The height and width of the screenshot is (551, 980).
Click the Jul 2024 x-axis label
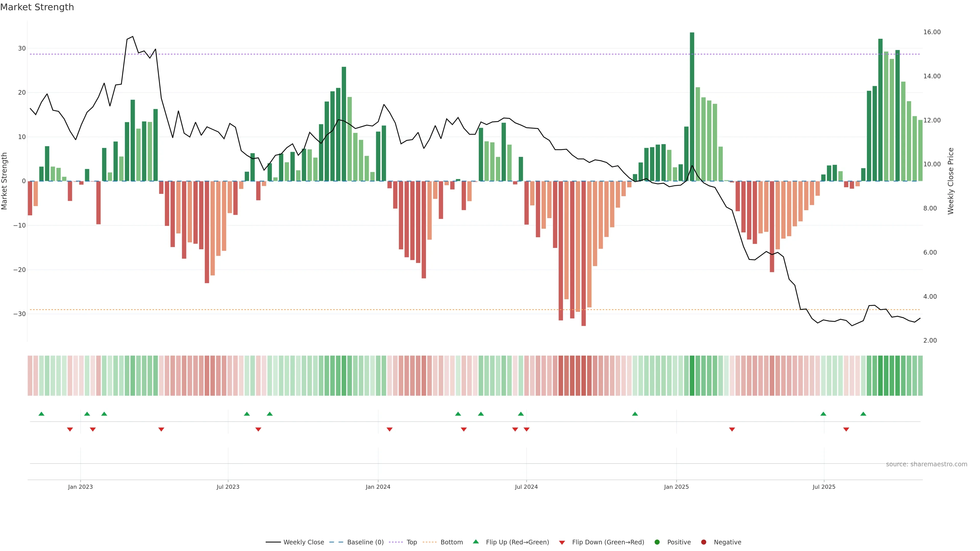[x=526, y=487]
